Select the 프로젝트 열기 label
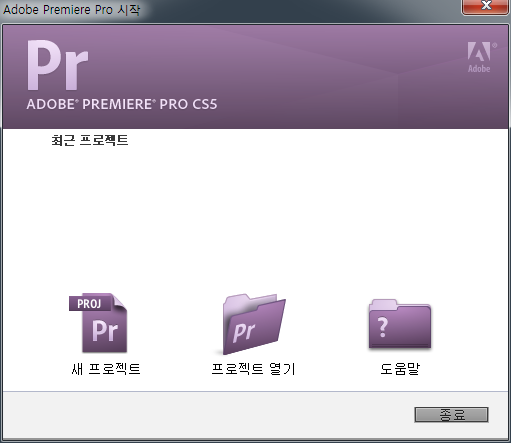Screen dimensions: 511x443 point(253,369)
